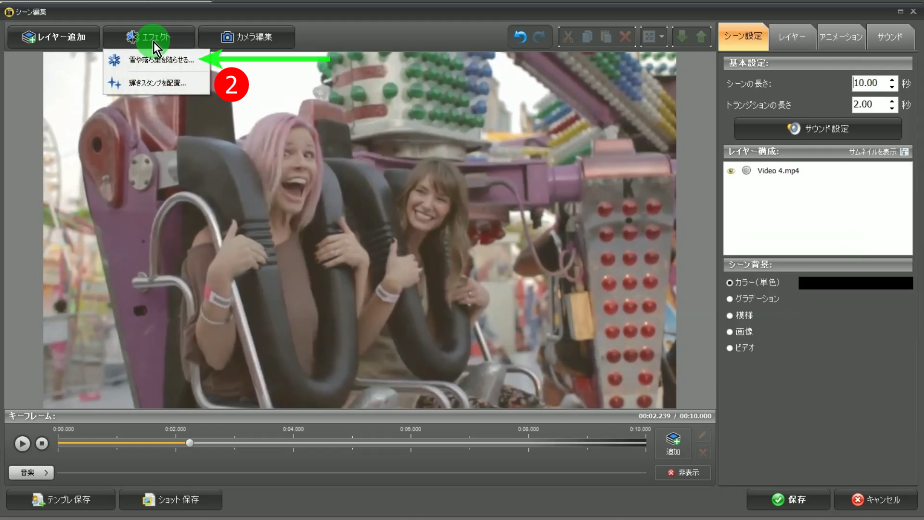Click the red delete X toolbar icon
Viewport: 924px width, 520px height.
point(625,37)
